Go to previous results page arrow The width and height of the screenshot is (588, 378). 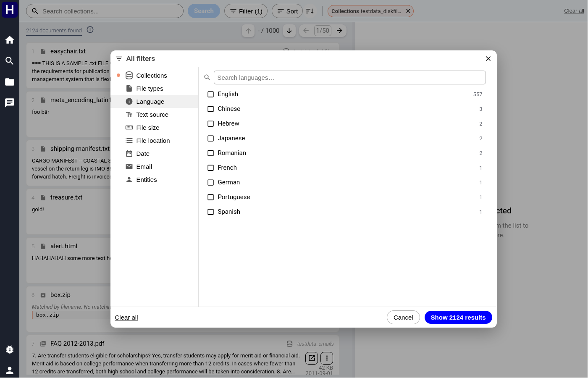(x=306, y=30)
